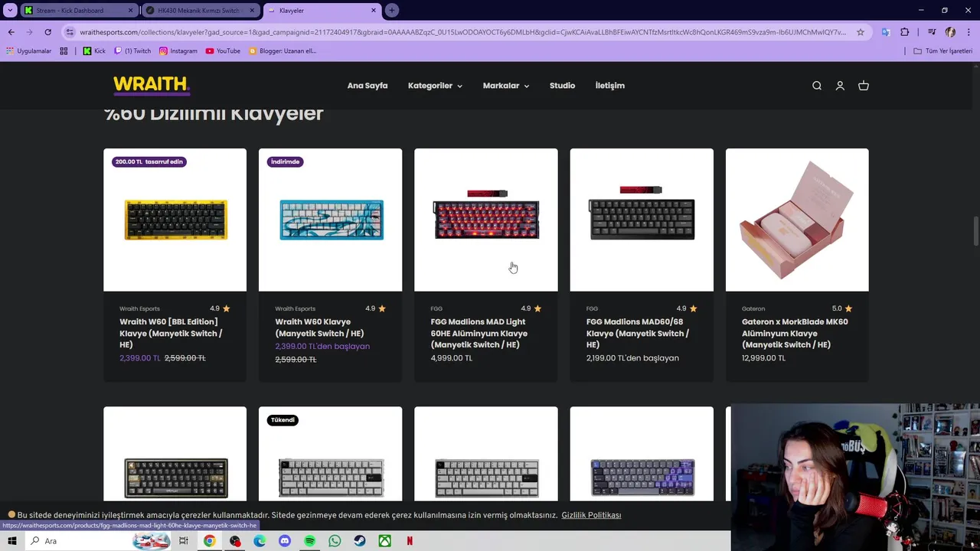This screenshot has width=980, height=551.
Task: Open Netflix from the taskbar
Action: point(410,541)
